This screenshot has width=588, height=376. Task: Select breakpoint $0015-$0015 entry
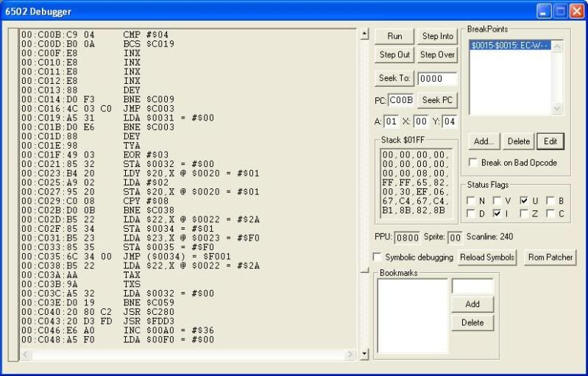(x=510, y=46)
